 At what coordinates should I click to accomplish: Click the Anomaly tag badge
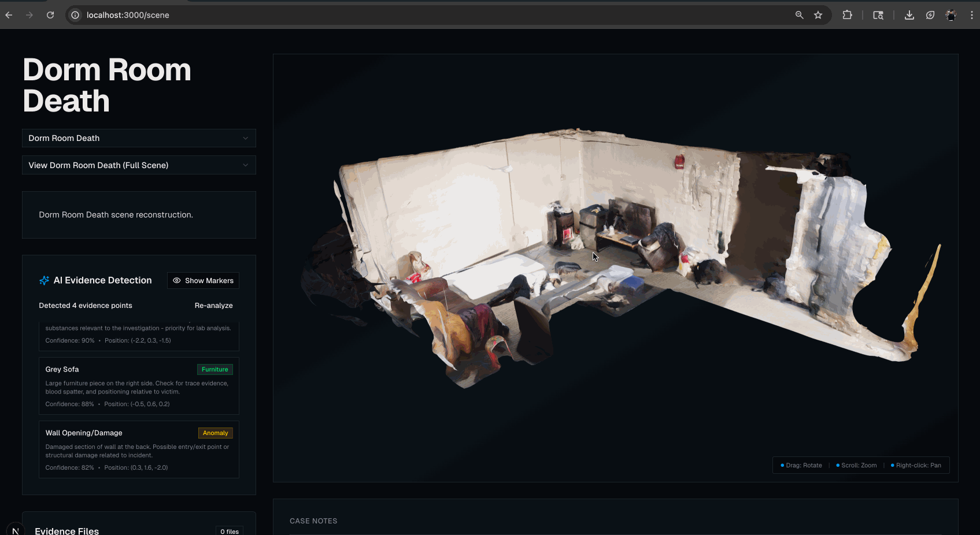[215, 433]
